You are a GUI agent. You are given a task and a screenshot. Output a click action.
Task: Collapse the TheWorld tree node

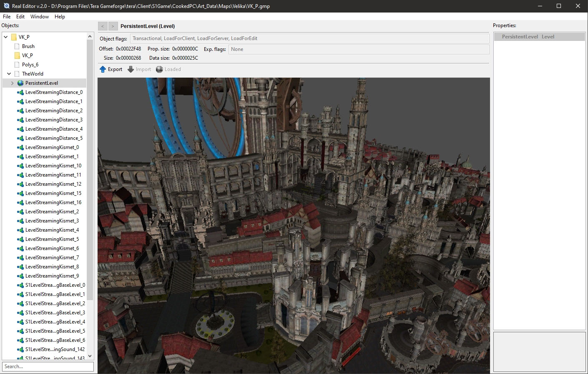pos(9,74)
